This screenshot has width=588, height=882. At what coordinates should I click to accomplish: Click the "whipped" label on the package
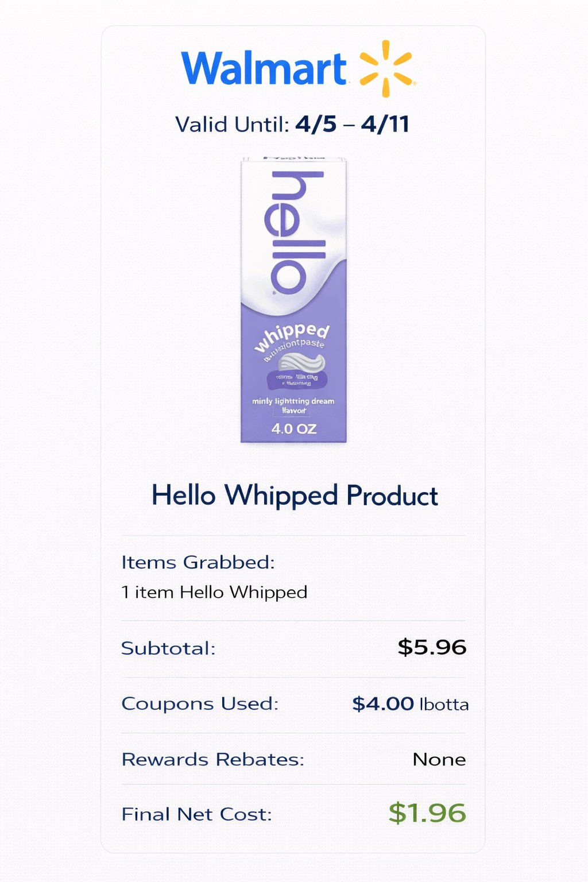(x=292, y=336)
